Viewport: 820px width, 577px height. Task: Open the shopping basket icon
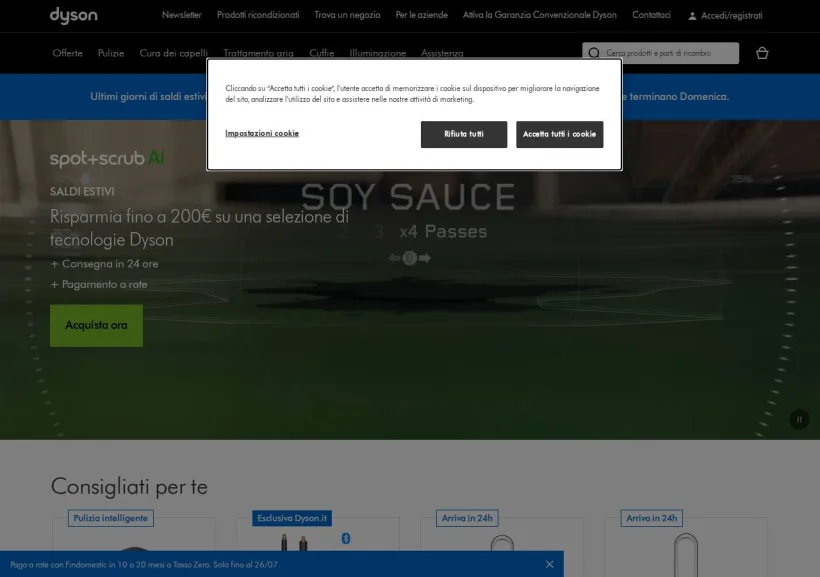(762, 53)
